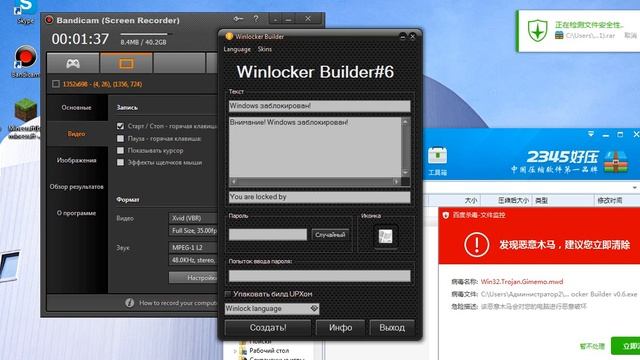Click the Bandicam storage usage progress bar
This screenshot has height=360, width=640.
pyautogui.click(x=146, y=34)
